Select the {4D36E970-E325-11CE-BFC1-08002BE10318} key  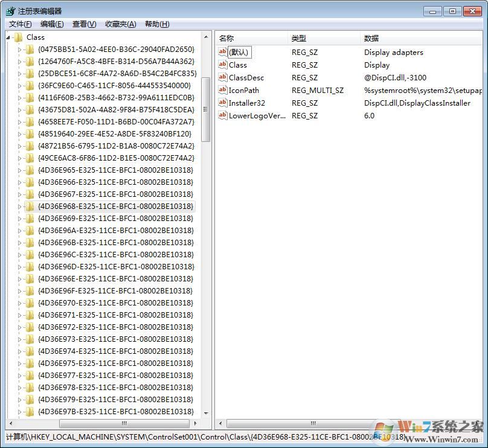tap(115, 303)
